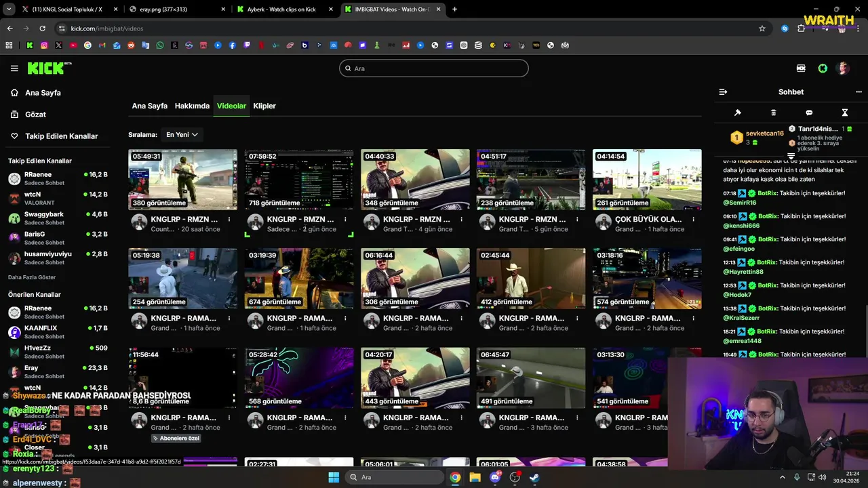Click the gavel moderation icon in chat
This screenshot has height=488, width=868.
tap(738, 113)
